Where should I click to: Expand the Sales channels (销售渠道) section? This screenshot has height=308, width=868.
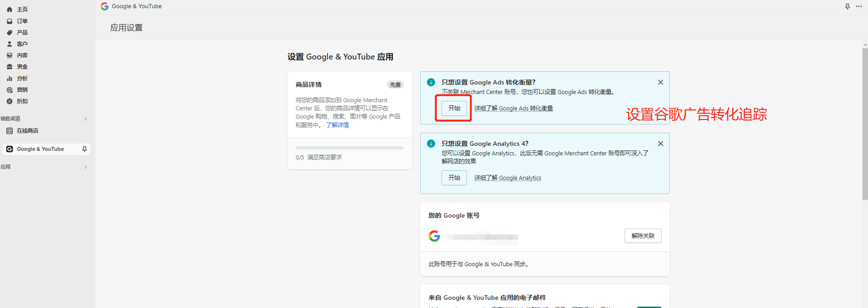85,119
